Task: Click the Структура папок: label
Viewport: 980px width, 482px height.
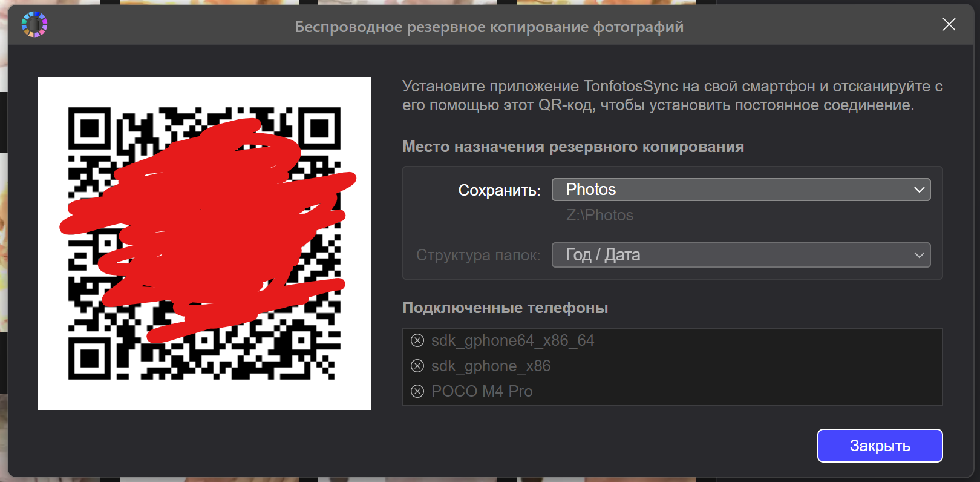Action: click(478, 255)
